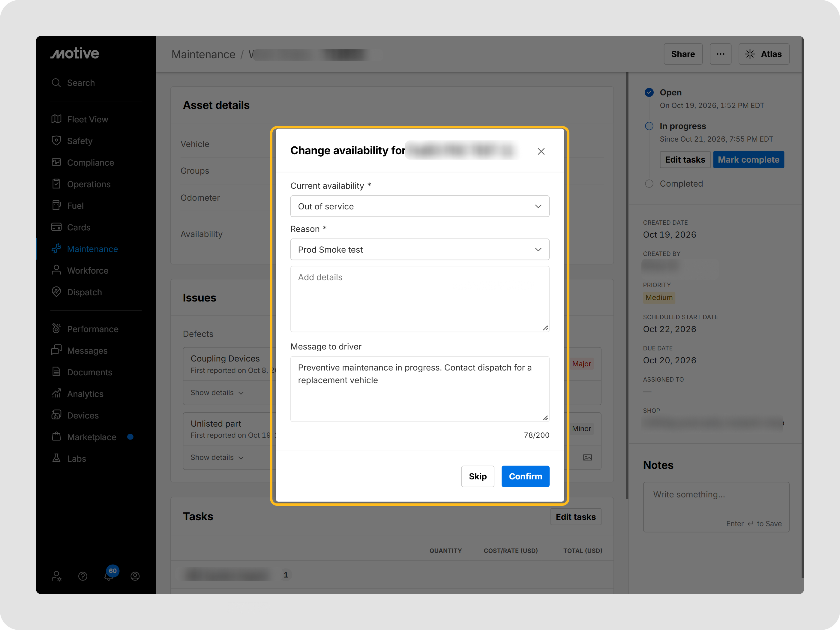This screenshot has width=840, height=630.
Task: Open Workforce person icon
Action: (x=56, y=270)
